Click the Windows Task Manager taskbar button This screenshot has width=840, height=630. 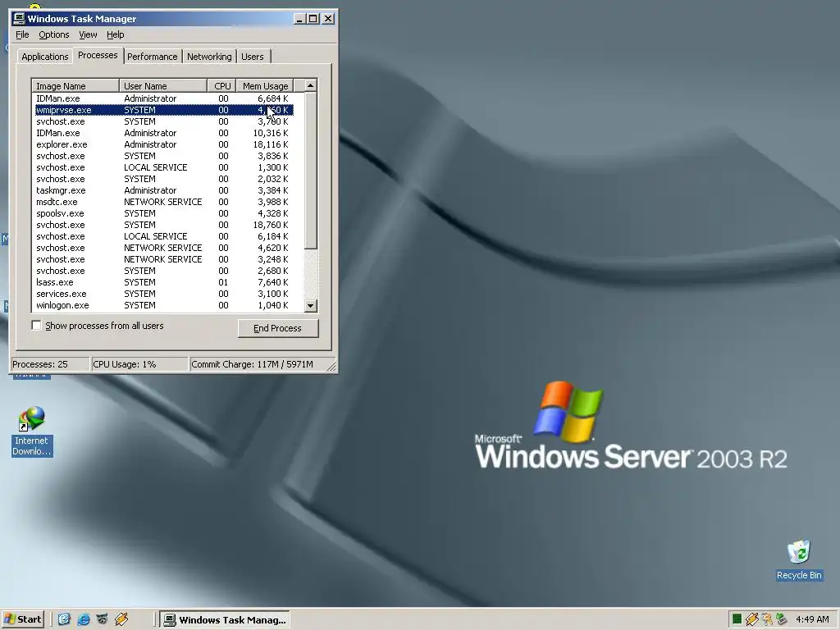click(x=225, y=620)
